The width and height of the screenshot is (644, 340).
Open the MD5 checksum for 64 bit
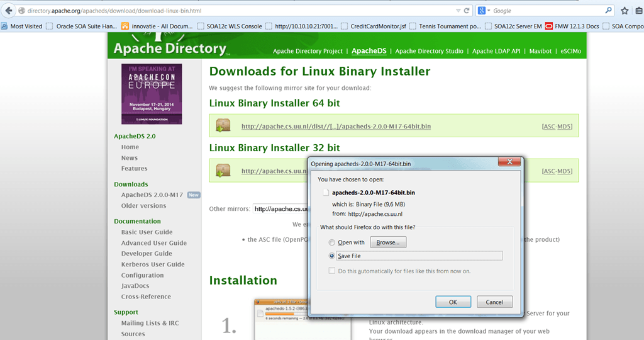click(564, 127)
